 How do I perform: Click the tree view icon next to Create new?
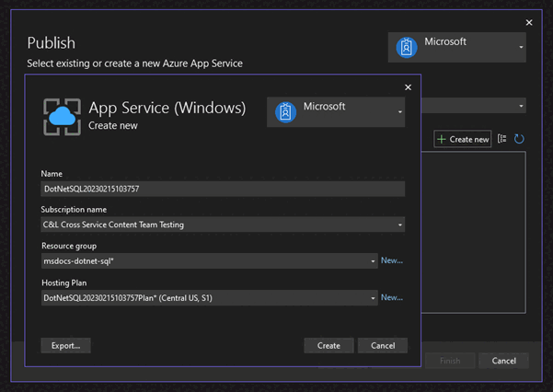502,139
